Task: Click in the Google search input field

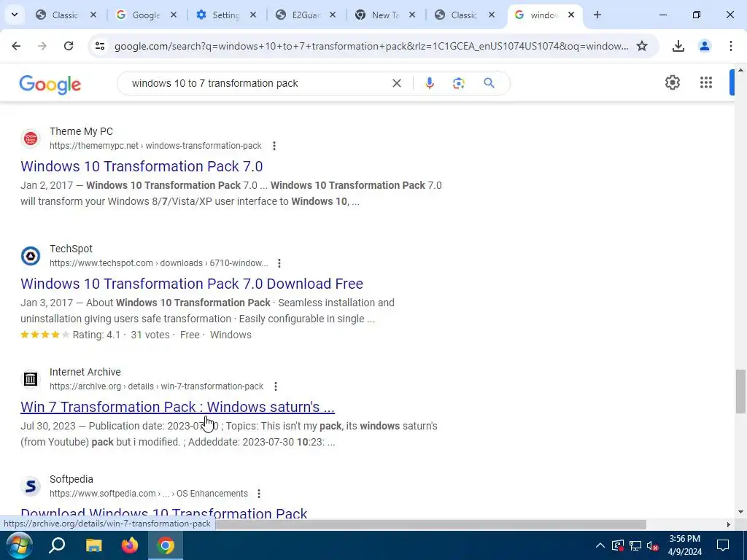Action: click(x=258, y=83)
